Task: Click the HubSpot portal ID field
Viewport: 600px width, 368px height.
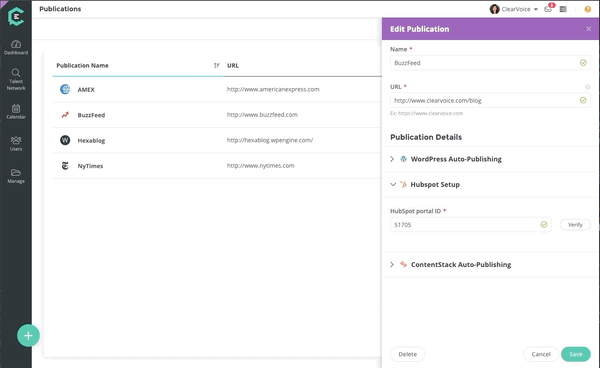Action: [x=471, y=225]
